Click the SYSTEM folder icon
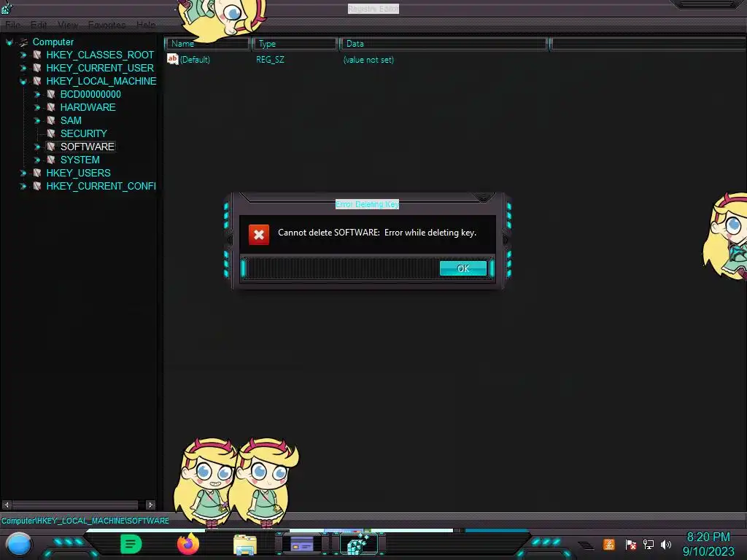 coord(51,160)
